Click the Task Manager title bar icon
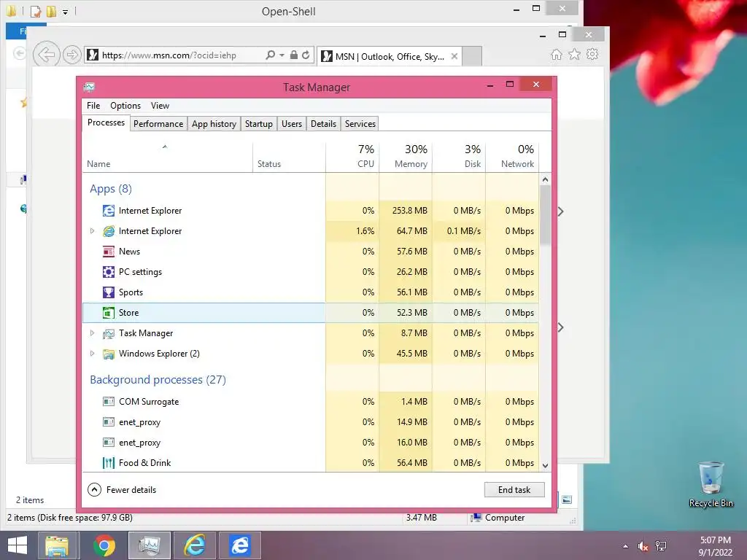 tap(89, 87)
